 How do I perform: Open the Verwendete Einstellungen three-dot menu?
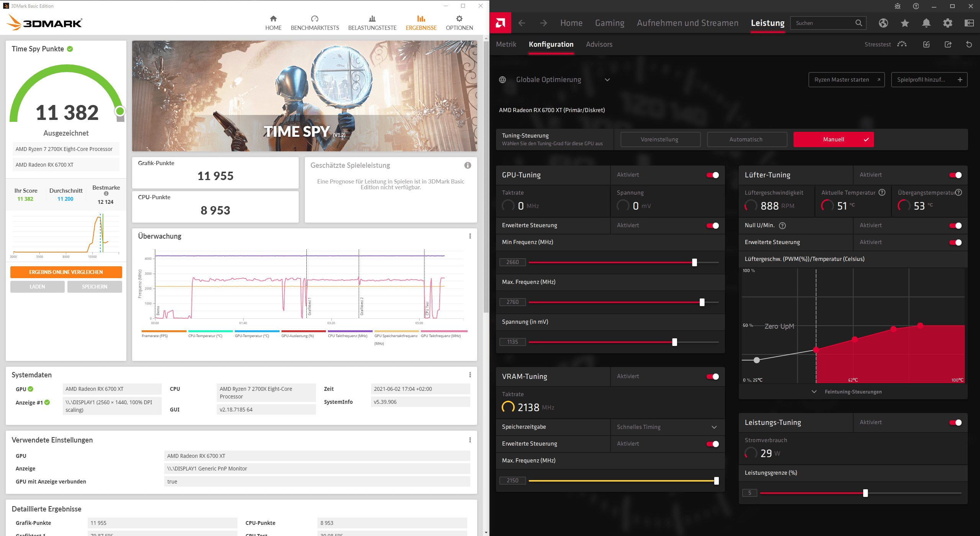[x=470, y=440]
